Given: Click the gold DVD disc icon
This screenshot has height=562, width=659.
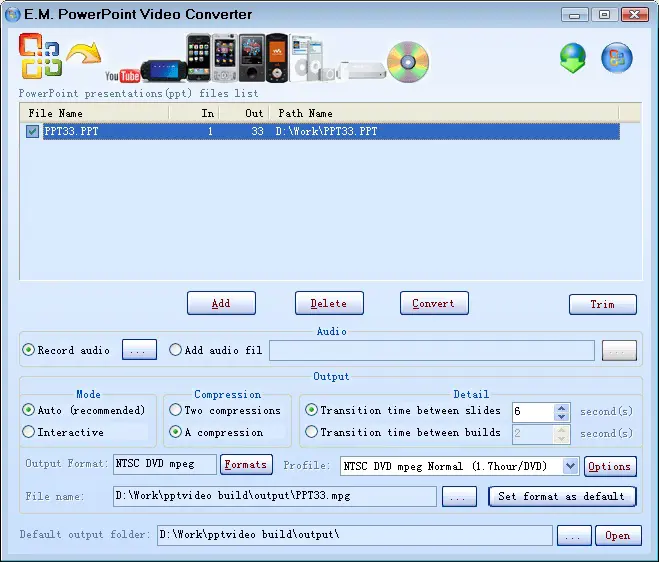Looking at the screenshot, I should pos(407,61).
